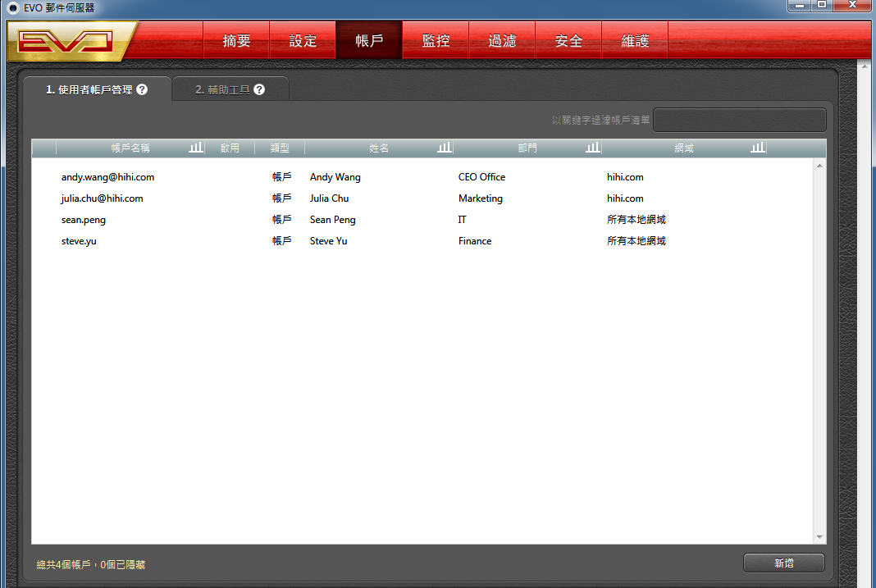The height and width of the screenshot is (588, 876).
Task: Click the account list scrollbar down arrow
Action: 819,537
